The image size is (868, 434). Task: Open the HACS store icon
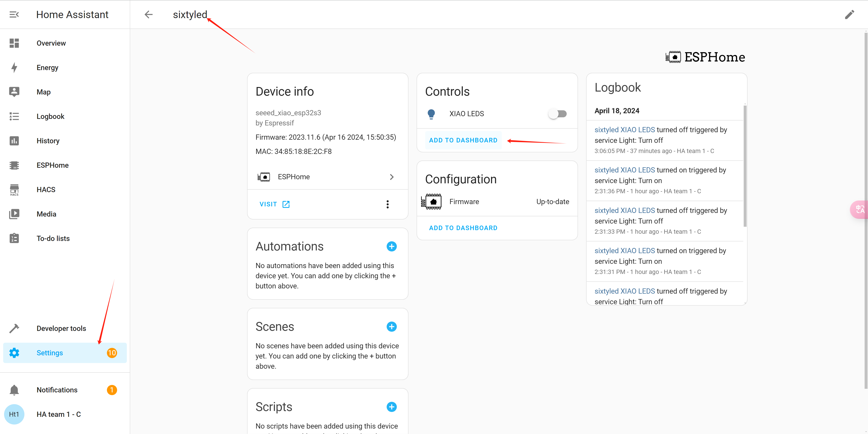[x=14, y=190]
